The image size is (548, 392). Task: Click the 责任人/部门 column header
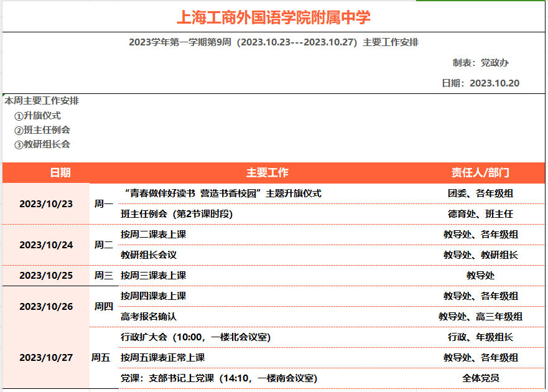point(480,173)
